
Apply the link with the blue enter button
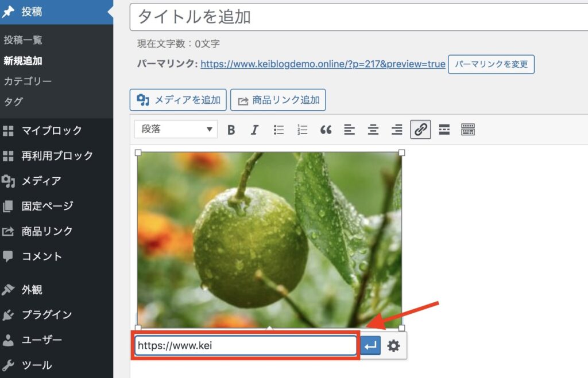[x=370, y=345]
